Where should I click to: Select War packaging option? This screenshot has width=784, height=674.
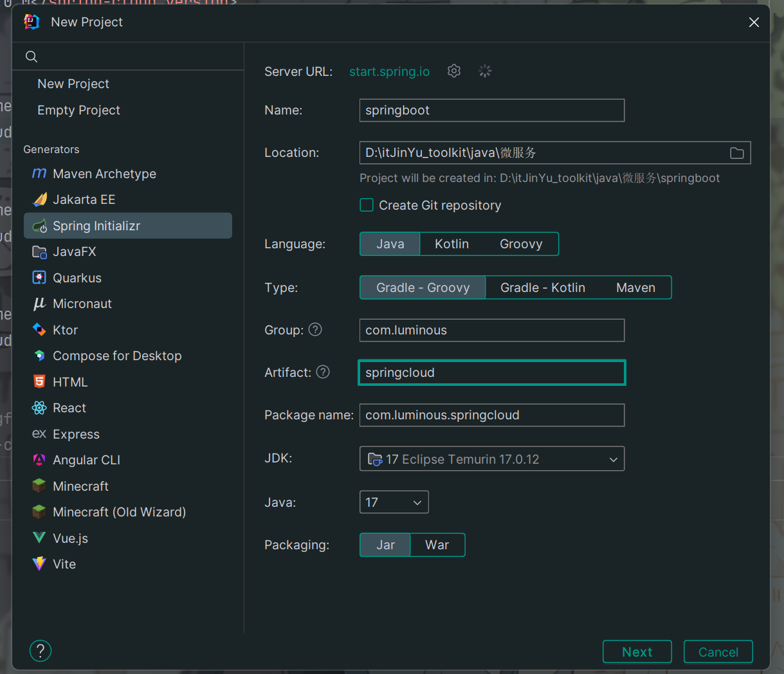tap(437, 545)
